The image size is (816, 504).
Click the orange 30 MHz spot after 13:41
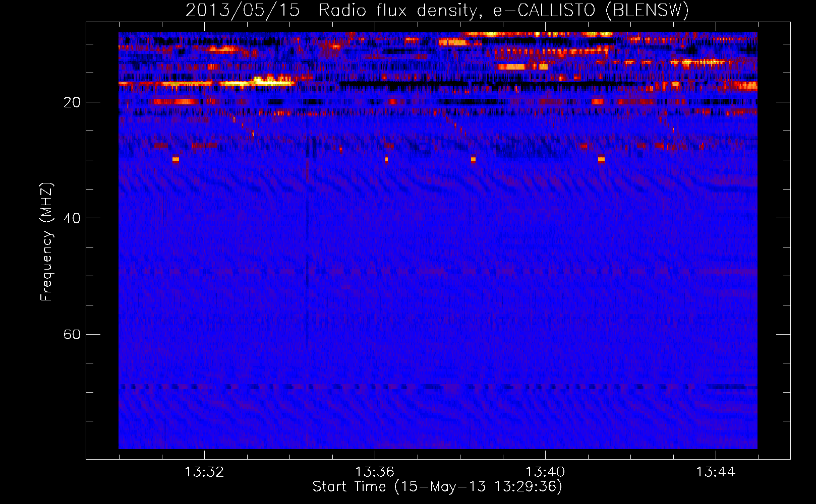tap(601, 159)
